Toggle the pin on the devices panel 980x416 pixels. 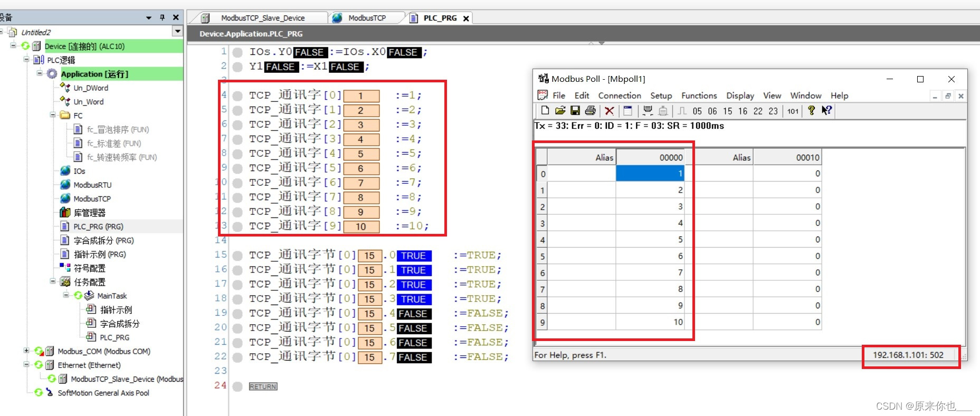coord(162,17)
